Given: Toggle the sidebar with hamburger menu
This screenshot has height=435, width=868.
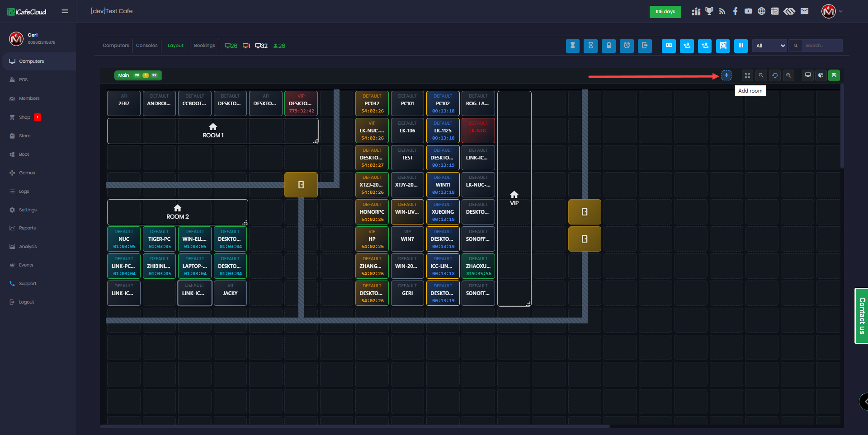Looking at the screenshot, I should pos(65,11).
